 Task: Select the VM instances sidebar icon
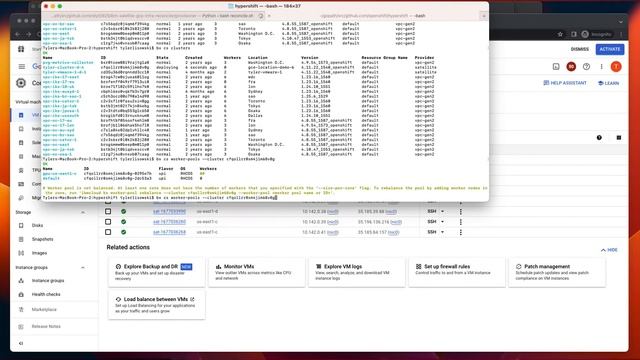click(x=21, y=115)
